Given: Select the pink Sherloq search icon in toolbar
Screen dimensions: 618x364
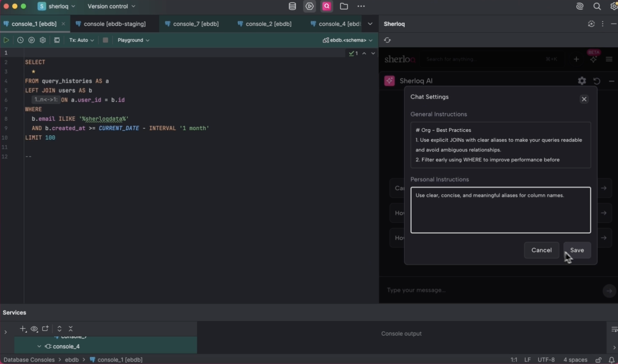Looking at the screenshot, I should click(x=326, y=6).
